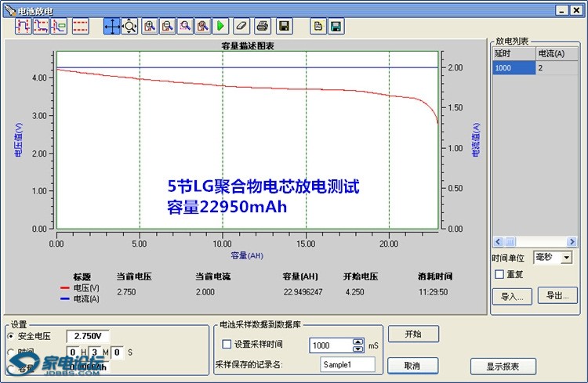Click the zoom out magnifier minus icon
588x383 pixels.
pyautogui.click(x=168, y=26)
